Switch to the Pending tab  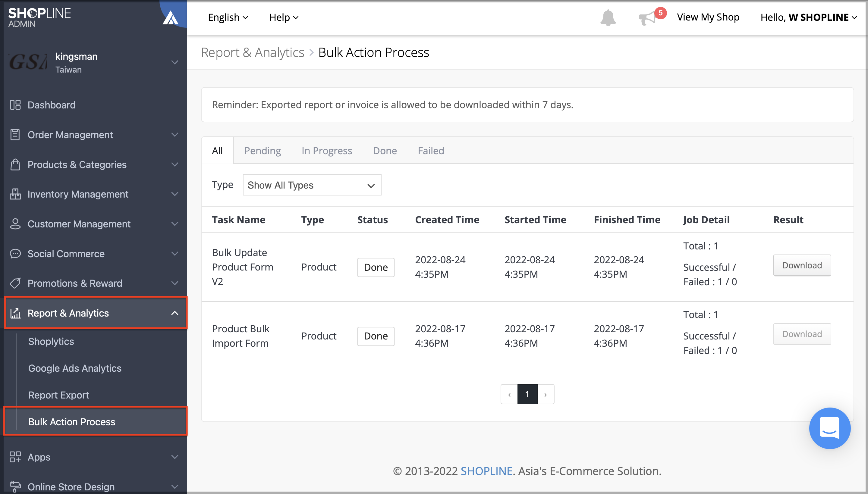[x=263, y=151]
